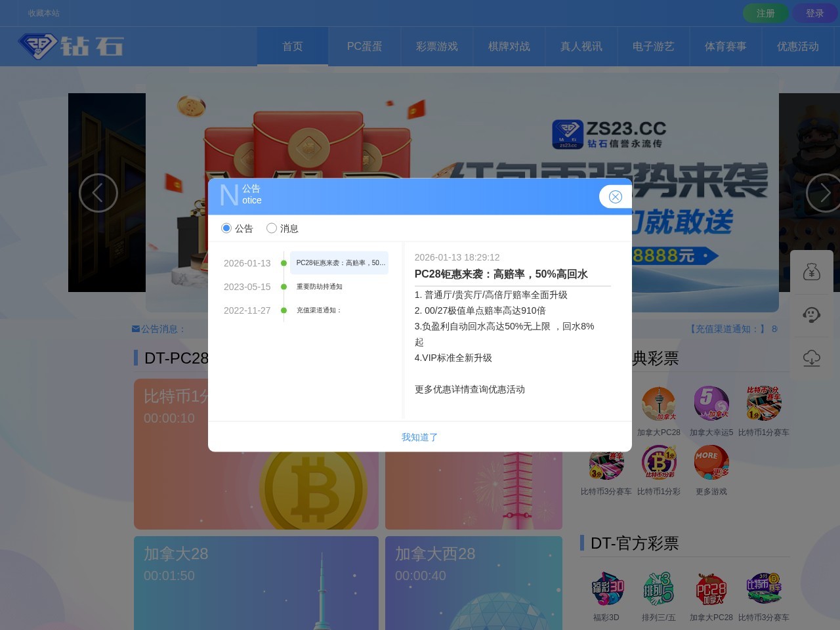840x630 pixels.
Task: Click the 公告消息 envelope label
Action: tap(159, 329)
